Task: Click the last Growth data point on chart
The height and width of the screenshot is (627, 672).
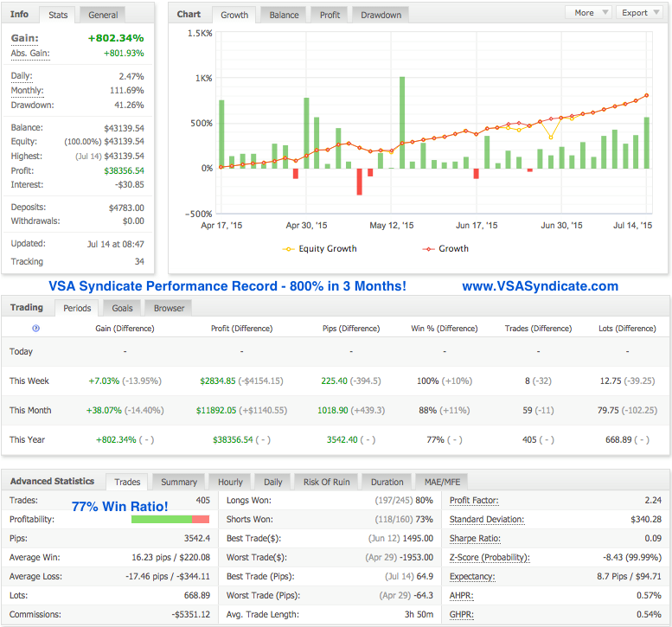Action: (x=647, y=96)
